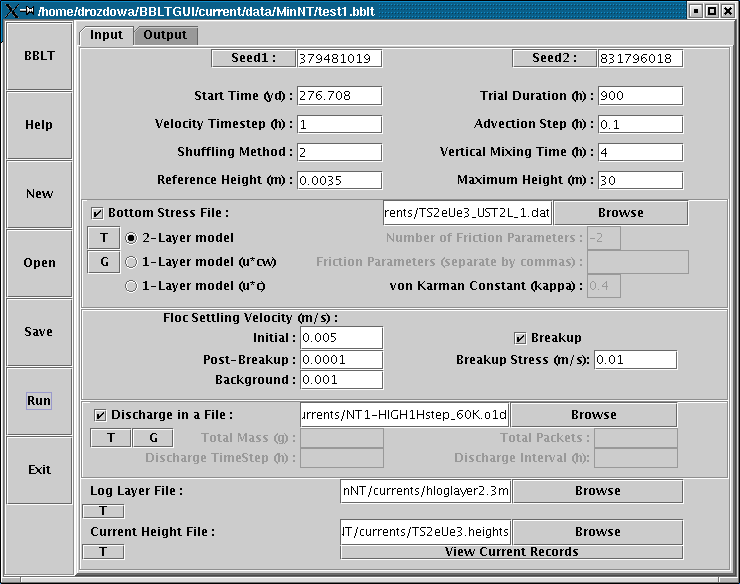Select 1-Layer model (u*cw) radio option
740x584 pixels.
[131, 262]
